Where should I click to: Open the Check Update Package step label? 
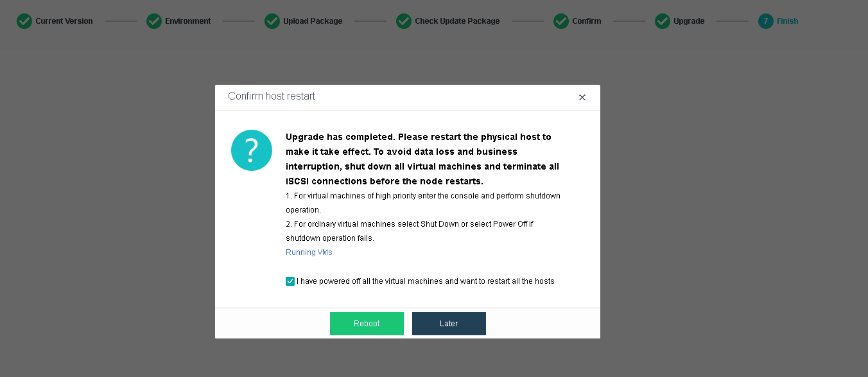click(457, 21)
